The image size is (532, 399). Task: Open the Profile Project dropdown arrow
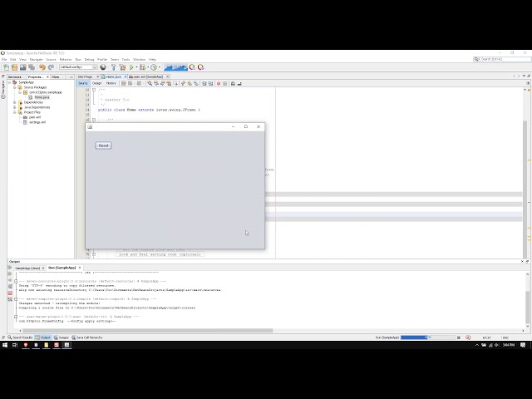[159, 67]
